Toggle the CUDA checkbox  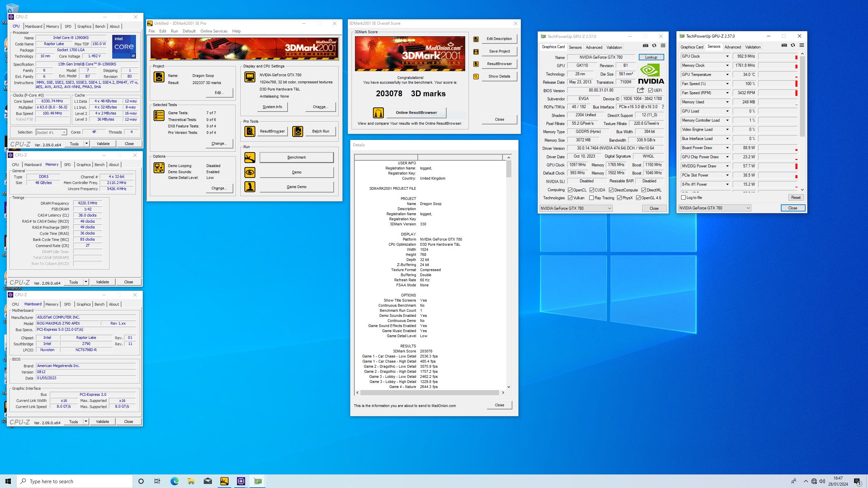pos(592,190)
